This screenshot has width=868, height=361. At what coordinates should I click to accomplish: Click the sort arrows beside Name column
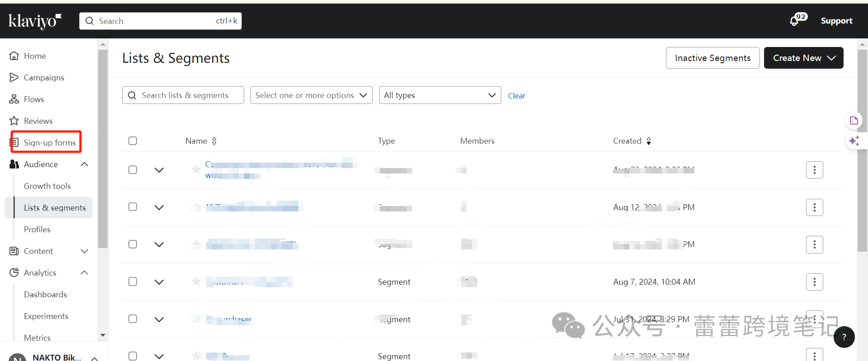[x=214, y=141]
